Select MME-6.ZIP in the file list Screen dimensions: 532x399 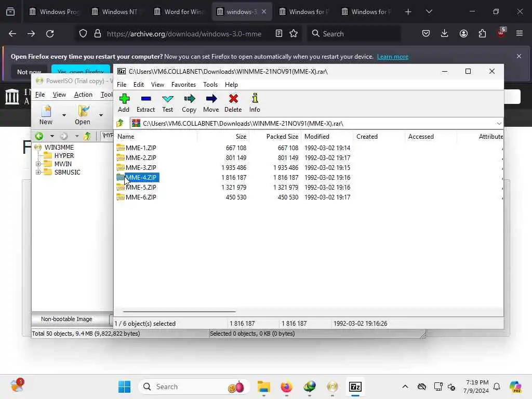click(141, 197)
